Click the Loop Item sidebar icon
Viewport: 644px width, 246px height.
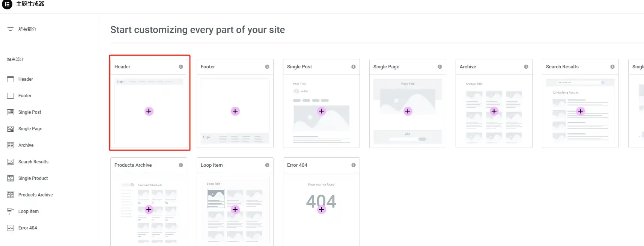11,211
